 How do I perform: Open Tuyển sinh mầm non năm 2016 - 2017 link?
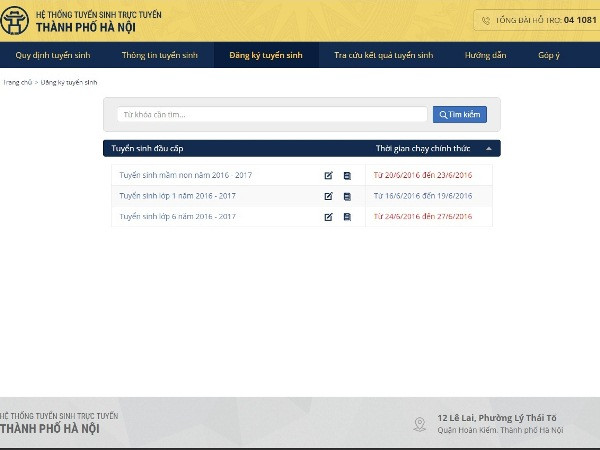(x=185, y=175)
